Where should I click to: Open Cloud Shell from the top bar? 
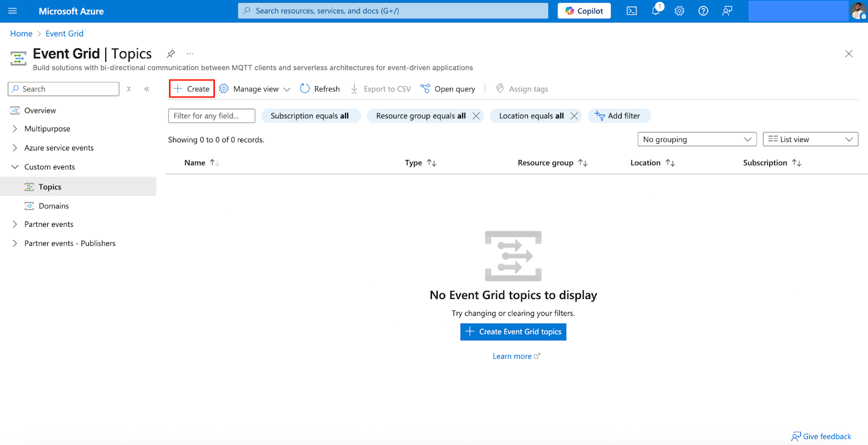pyautogui.click(x=631, y=11)
